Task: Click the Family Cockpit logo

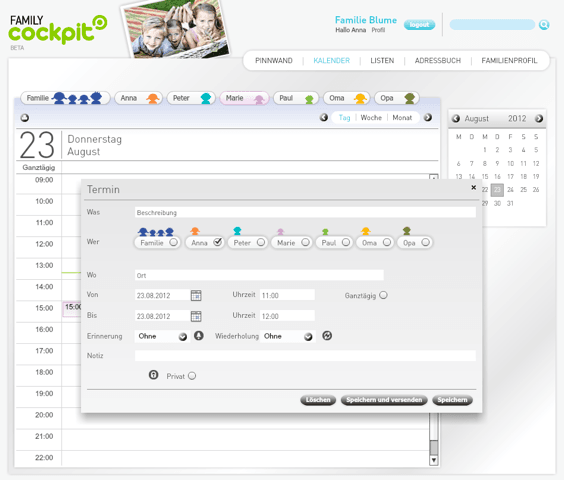Action: click(x=58, y=31)
